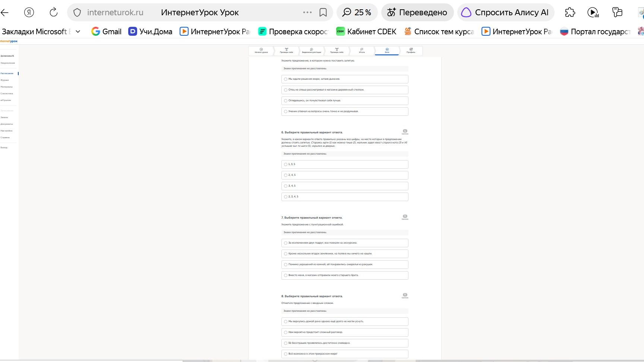Select answer 'Оглядевшись, он почувствовал себя лучше'
Image resolution: width=644 pixels, height=362 pixels.
[x=345, y=101]
